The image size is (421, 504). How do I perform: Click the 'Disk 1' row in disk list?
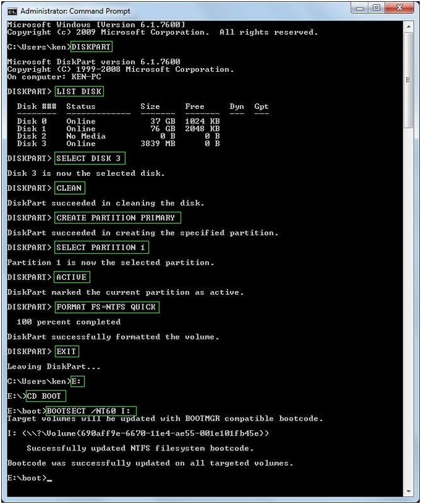tap(118, 129)
